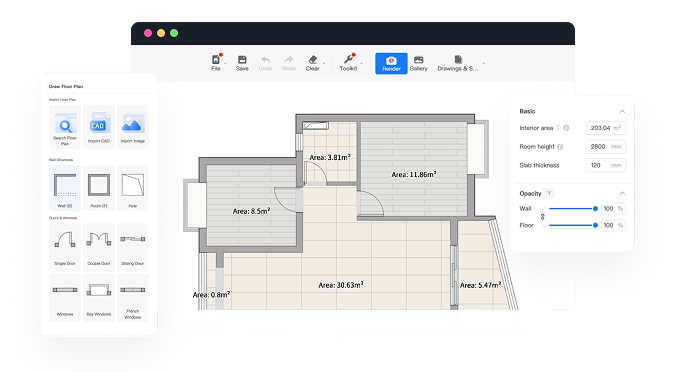Click the green window maximize dot

pyautogui.click(x=174, y=33)
